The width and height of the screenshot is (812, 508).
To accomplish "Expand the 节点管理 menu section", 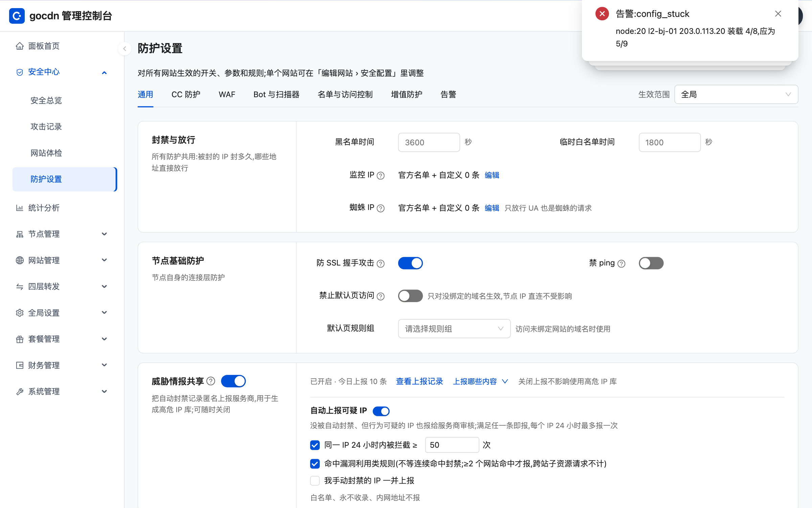I will tap(104, 234).
